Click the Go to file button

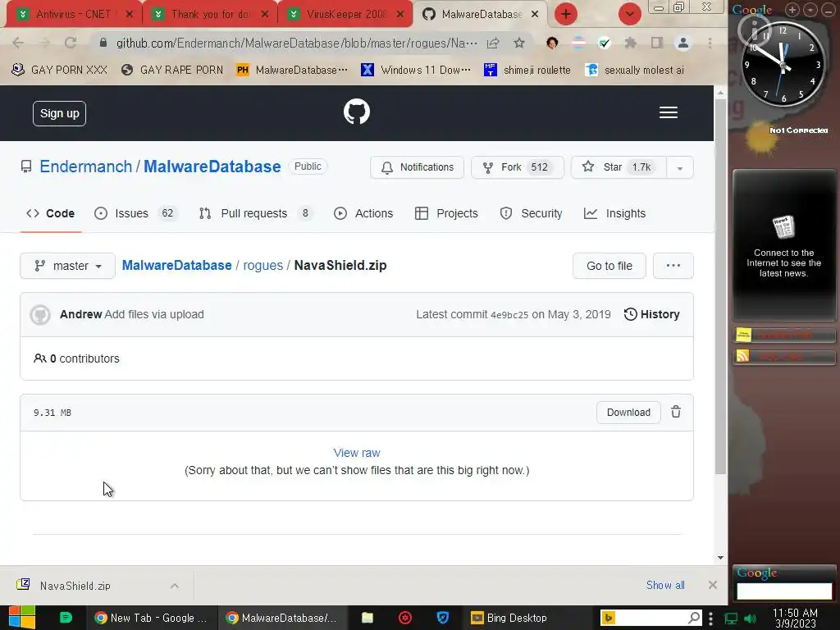[x=609, y=266]
